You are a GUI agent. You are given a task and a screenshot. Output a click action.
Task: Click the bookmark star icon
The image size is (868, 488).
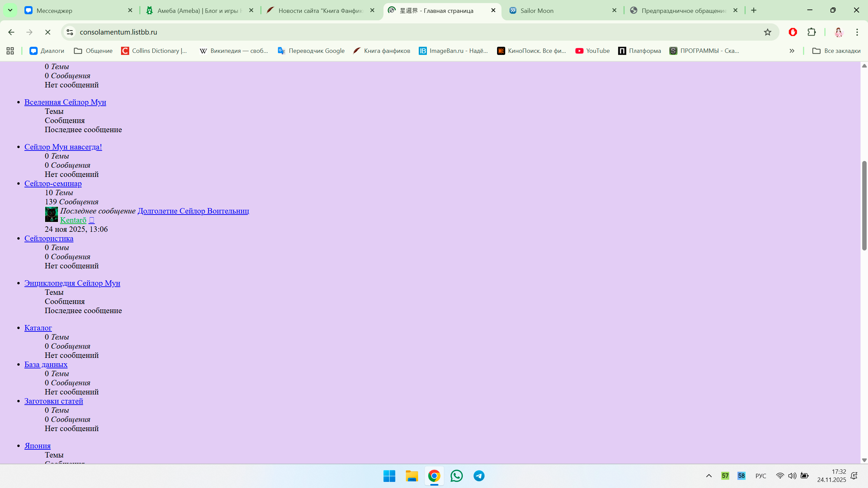[x=768, y=32]
